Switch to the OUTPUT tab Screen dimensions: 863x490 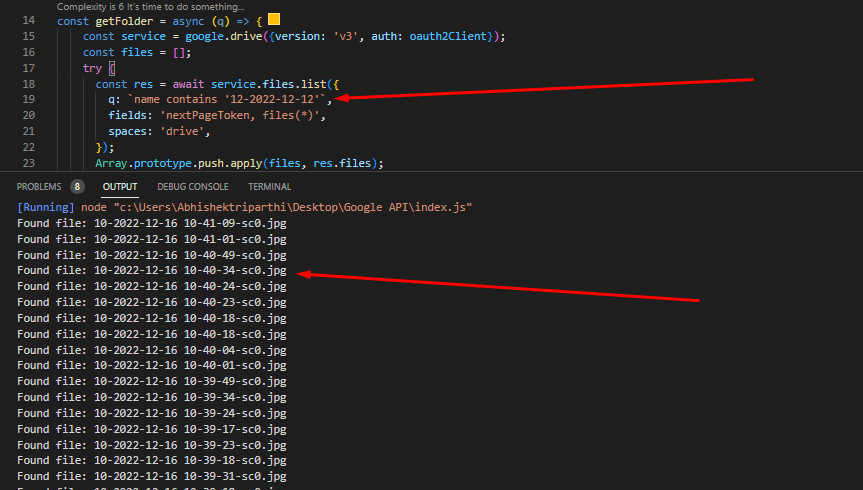120,187
